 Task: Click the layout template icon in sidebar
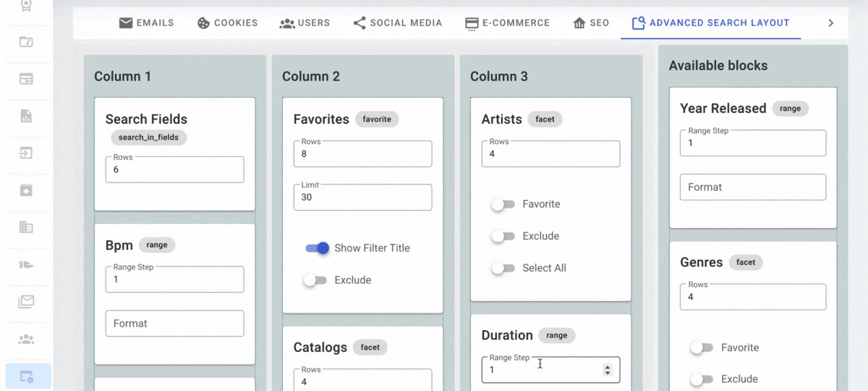point(26,79)
